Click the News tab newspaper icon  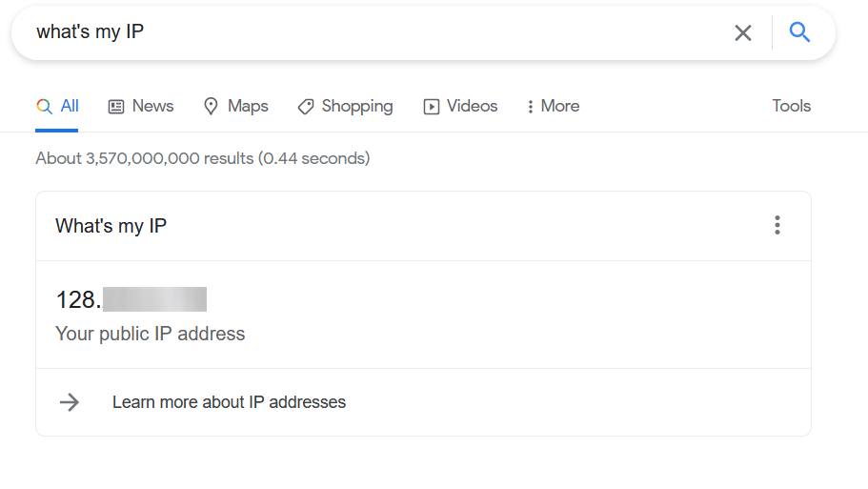coord(115,107)
